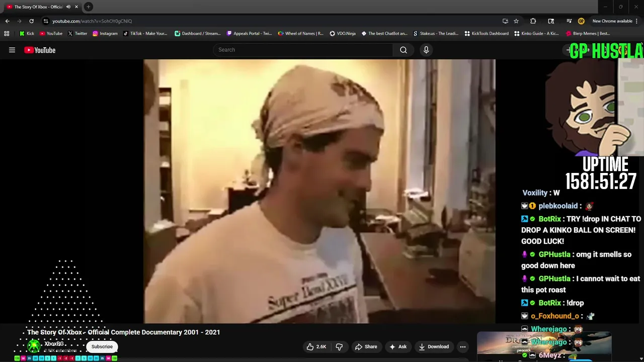Click the video title The Story Of Xbox
Screen dimensions: 644x362
tap(124, 332)
